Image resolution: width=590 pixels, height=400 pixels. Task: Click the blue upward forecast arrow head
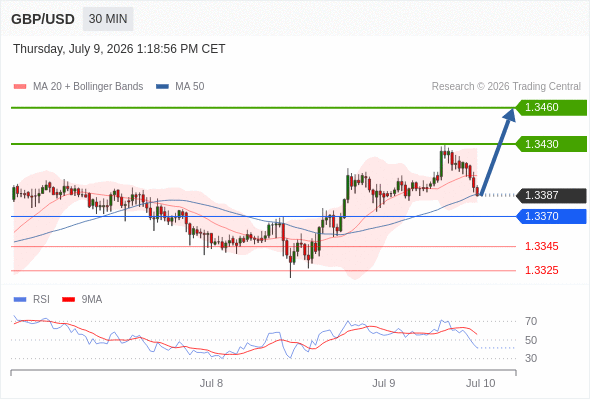(x=509, y=115)
